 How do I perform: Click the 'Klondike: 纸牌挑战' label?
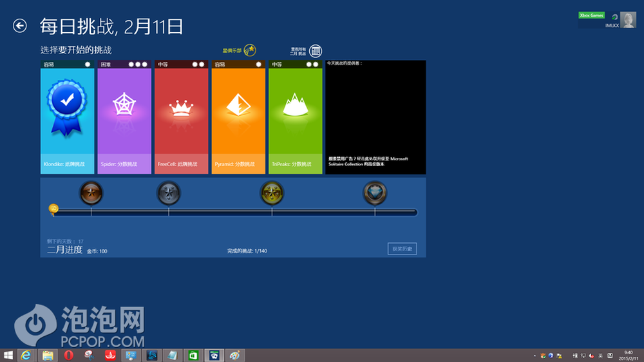pyautogui.click(x=64, y=164)
